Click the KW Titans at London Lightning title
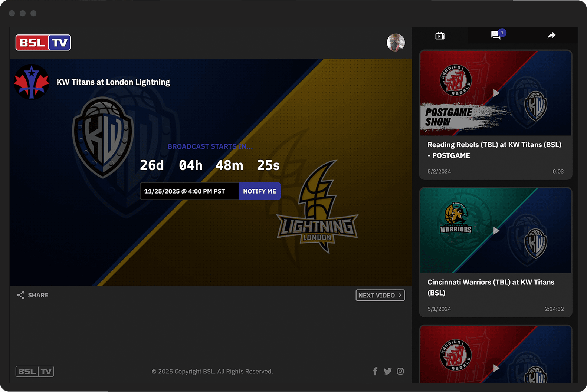Image resolution: width=587 pixels, height=392 pixels. (113, 82)
